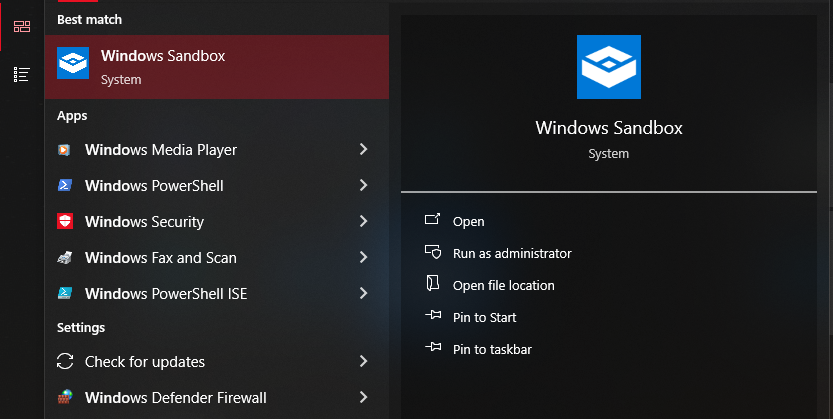This screenshot has width=833, height=419.
Task: Expand Check for updates options chevron
Action: click(x=363, y=361)
